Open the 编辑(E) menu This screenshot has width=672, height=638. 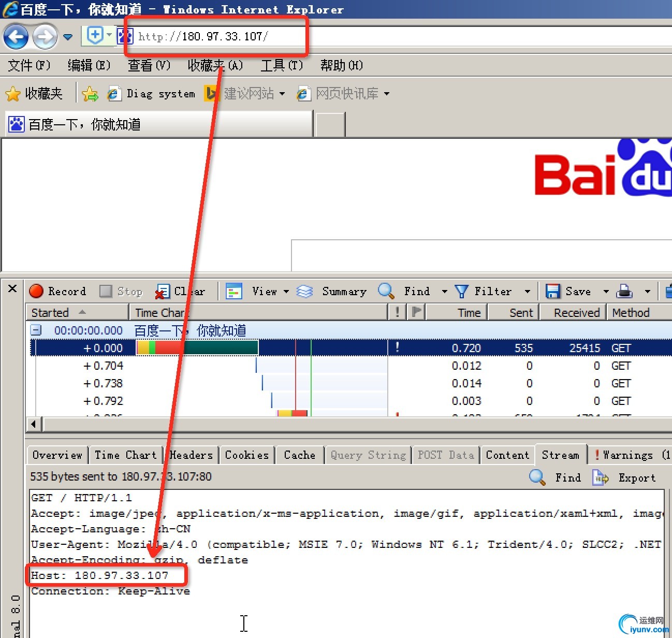coord(89,65)
